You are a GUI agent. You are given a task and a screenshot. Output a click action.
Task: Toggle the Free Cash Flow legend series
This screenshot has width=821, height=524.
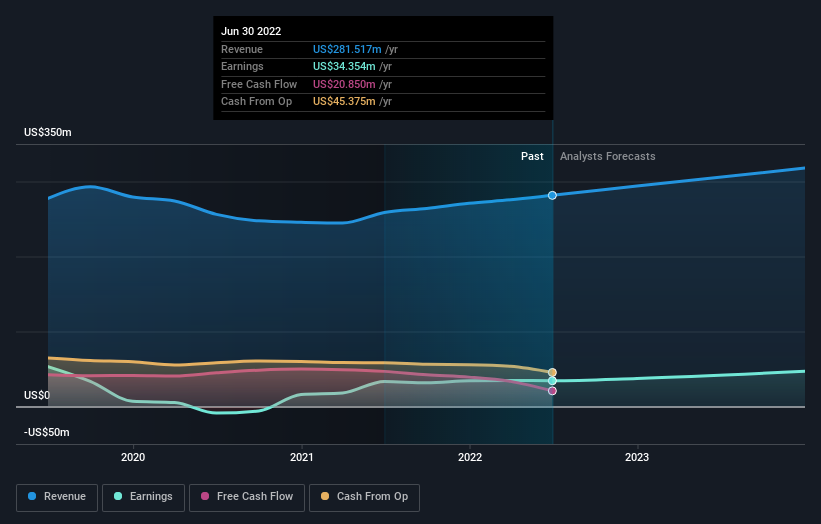(x=247, y=497)
